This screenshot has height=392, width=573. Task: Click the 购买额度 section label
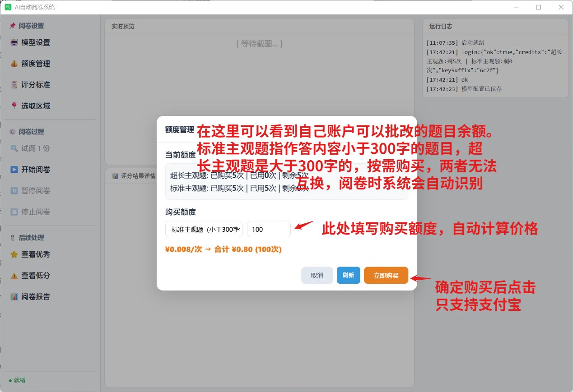[x=181, y=212]
